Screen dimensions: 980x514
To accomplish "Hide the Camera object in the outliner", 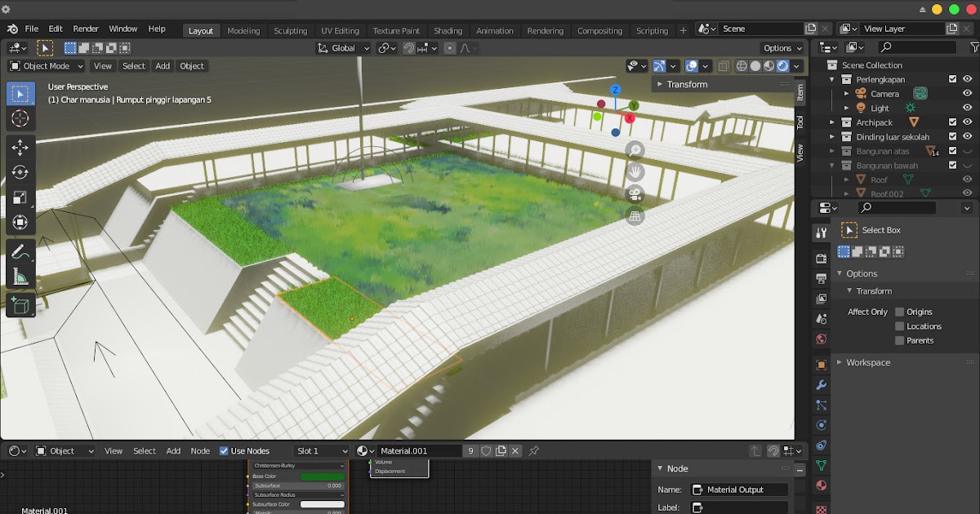I will 966,92.
